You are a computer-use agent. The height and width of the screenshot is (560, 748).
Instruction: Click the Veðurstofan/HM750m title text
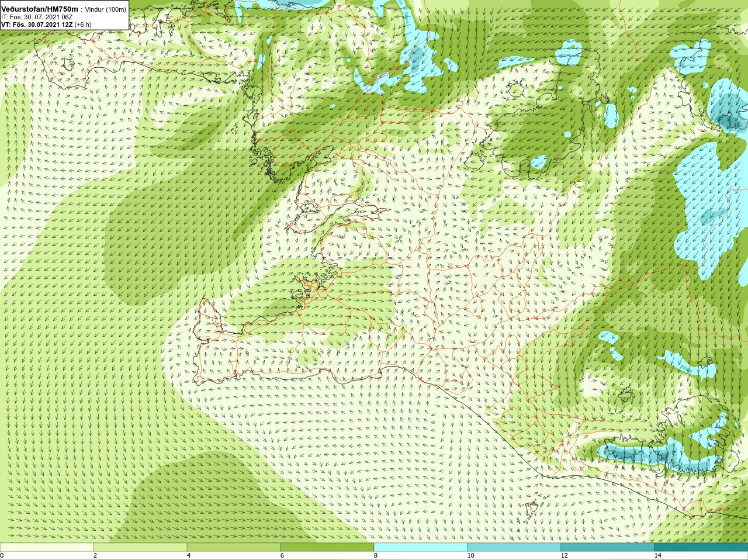[x=40, y=9]
